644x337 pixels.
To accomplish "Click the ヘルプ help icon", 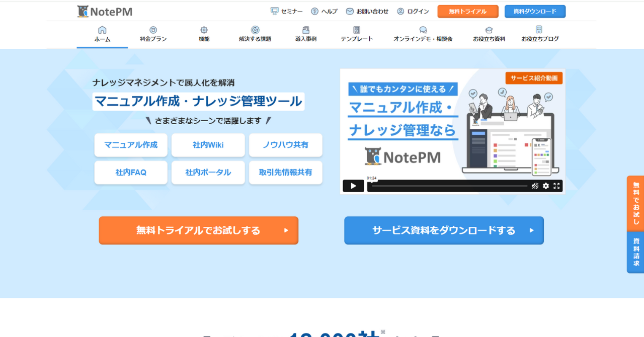I will 314,11.
